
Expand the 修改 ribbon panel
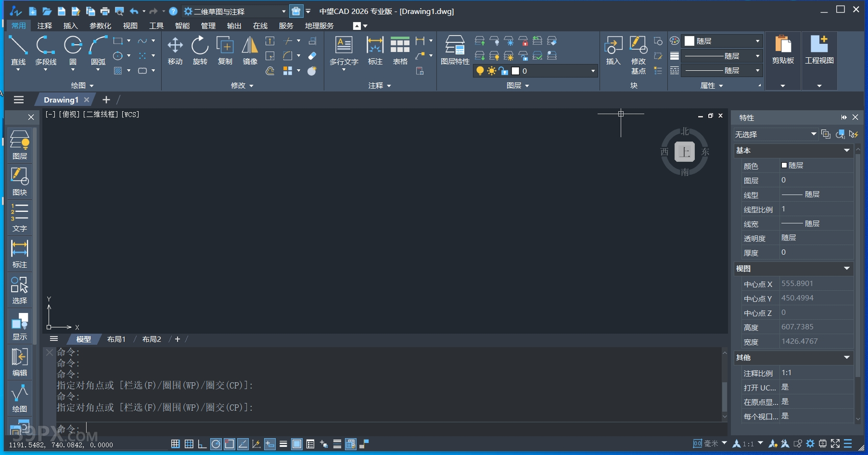pos(242,85)
